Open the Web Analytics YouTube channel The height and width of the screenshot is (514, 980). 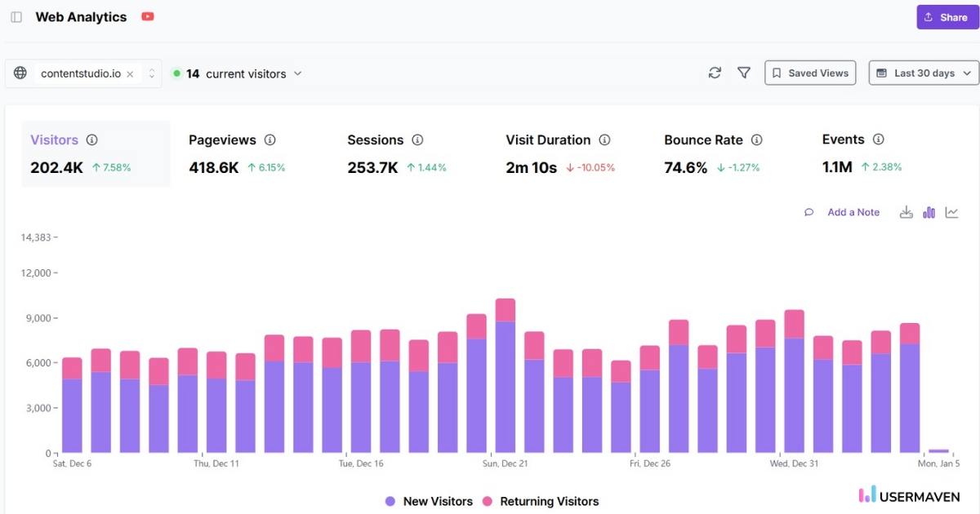[x=147, y=16]
